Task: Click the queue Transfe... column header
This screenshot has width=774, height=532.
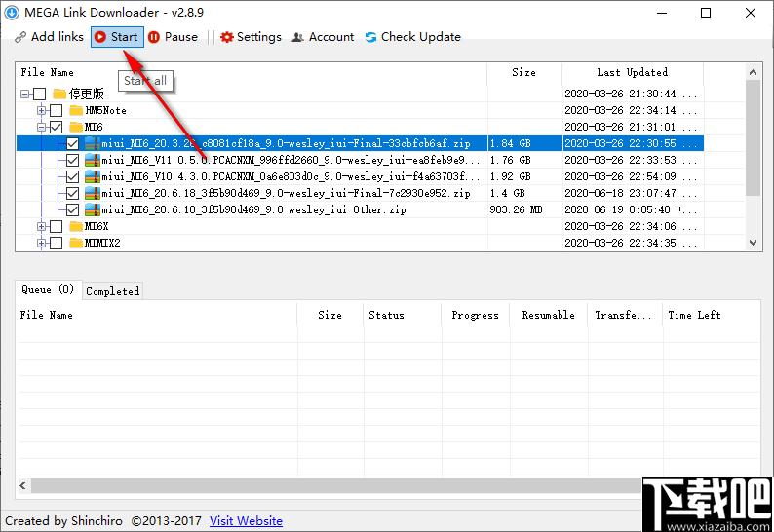Action: [623, 316]
